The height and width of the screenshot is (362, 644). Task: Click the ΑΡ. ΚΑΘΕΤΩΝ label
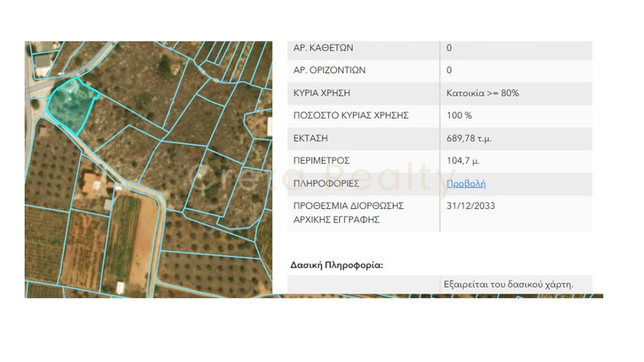coord(323,48)
